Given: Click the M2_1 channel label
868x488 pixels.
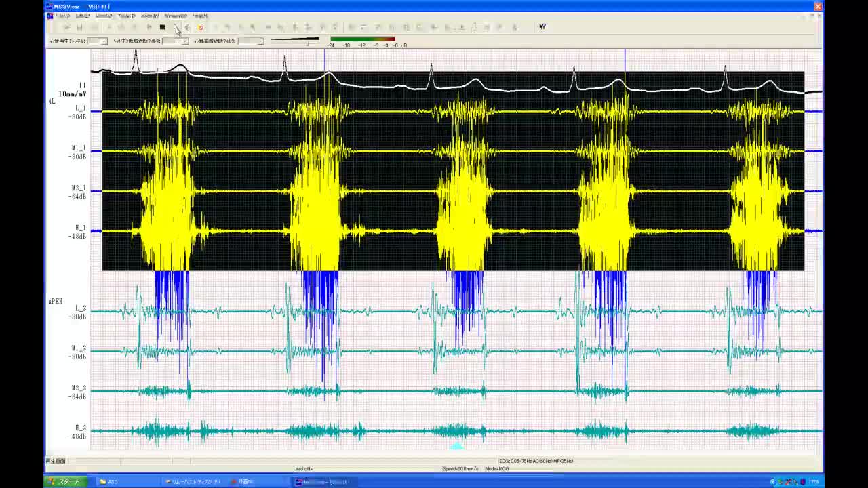Looking at the screenshot, I should pos(79,188).
